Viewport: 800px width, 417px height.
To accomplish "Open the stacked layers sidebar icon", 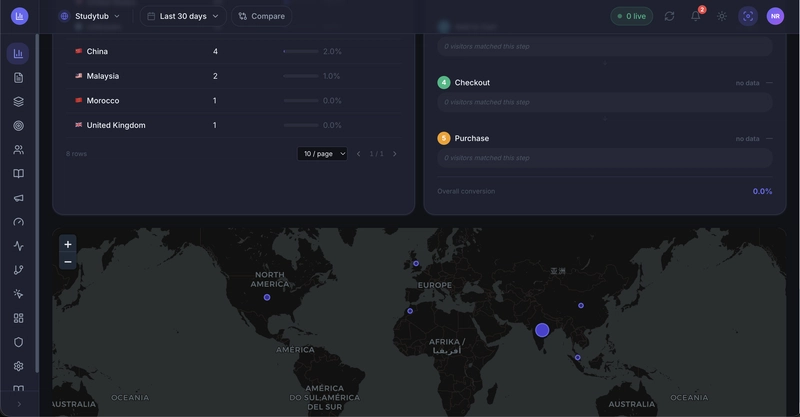I will tap(18, 102).
